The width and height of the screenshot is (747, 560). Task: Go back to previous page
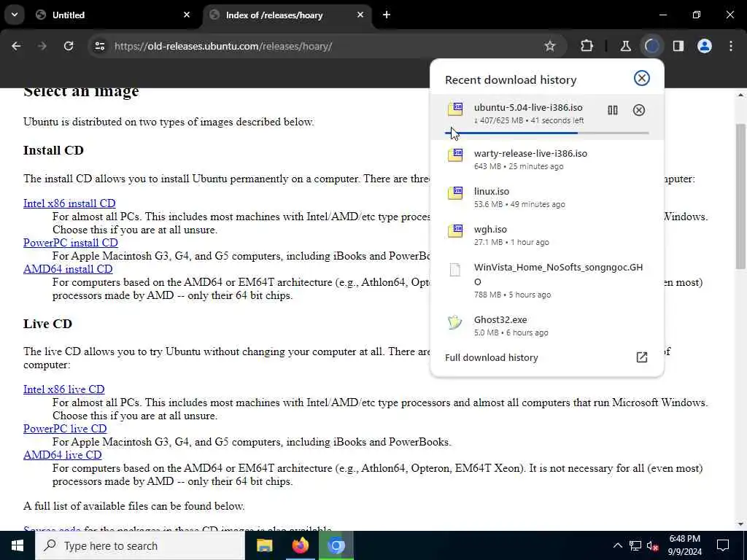click(16, 46)
